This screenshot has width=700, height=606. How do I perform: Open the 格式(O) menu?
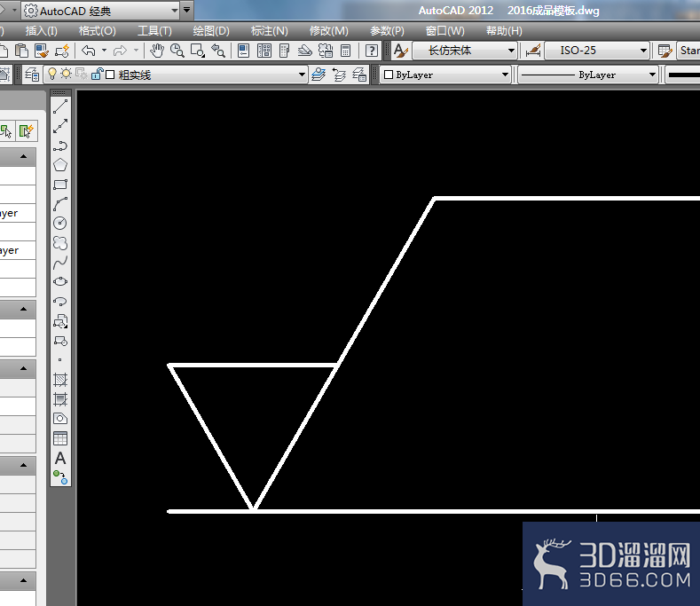(x=97, y=31)
